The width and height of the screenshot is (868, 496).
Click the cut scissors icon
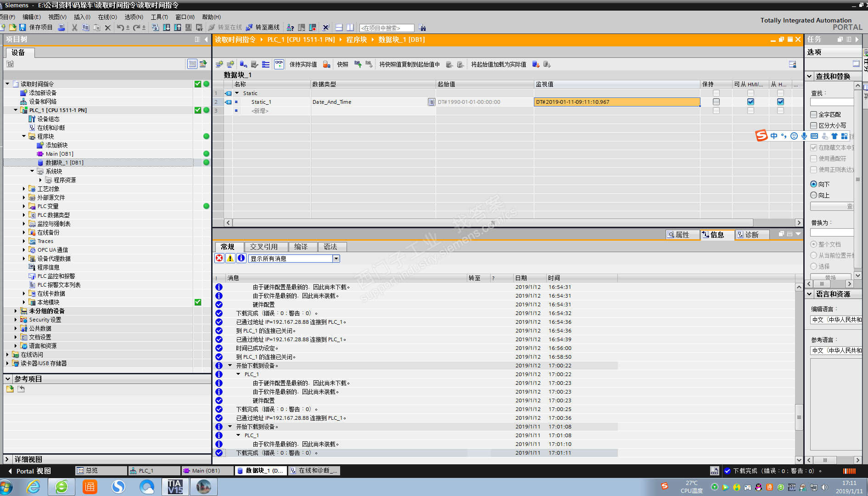click(74, 28)
